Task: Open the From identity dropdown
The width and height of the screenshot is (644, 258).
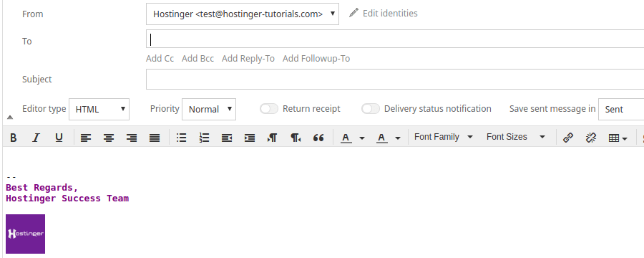Action: coord(243,14)
